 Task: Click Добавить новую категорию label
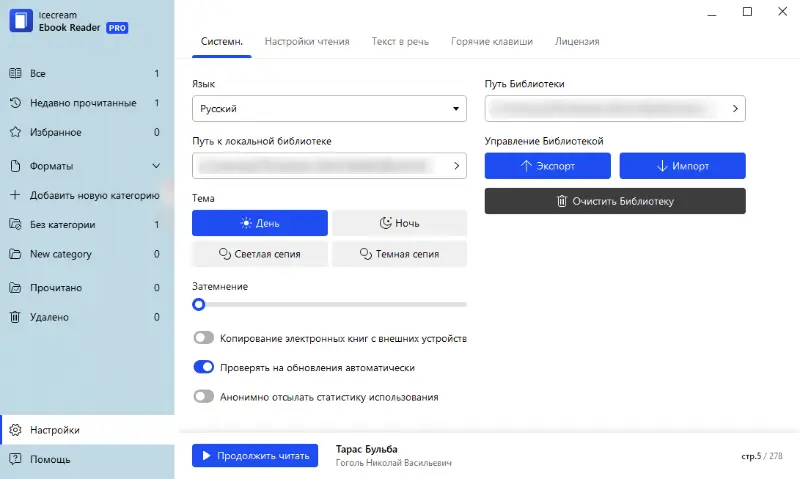click(94, 195)
